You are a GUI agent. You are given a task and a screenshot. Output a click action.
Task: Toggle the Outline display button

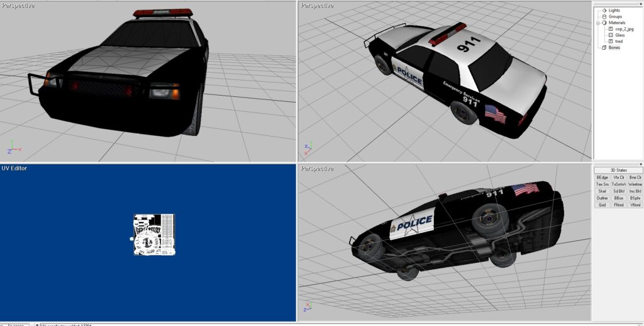pos(602,198)
